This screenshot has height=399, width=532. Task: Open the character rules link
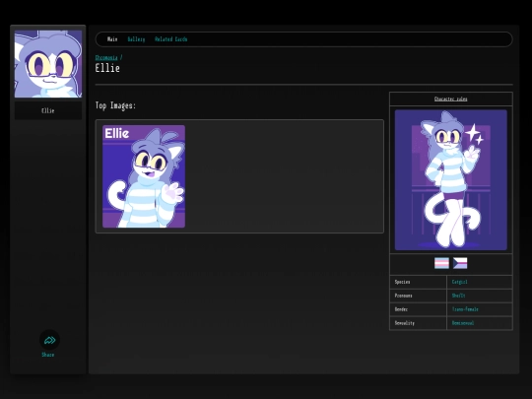(451, 99)
